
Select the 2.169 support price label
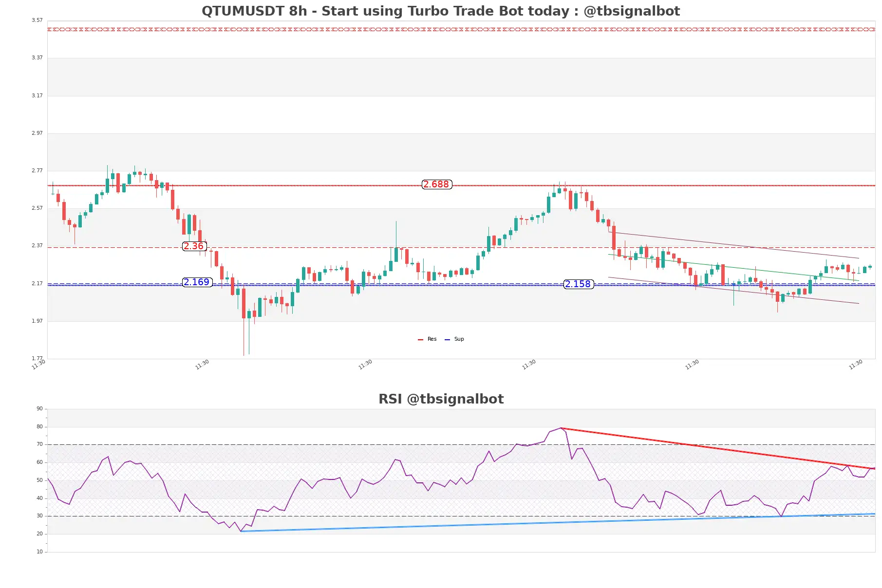click(197, 282)
